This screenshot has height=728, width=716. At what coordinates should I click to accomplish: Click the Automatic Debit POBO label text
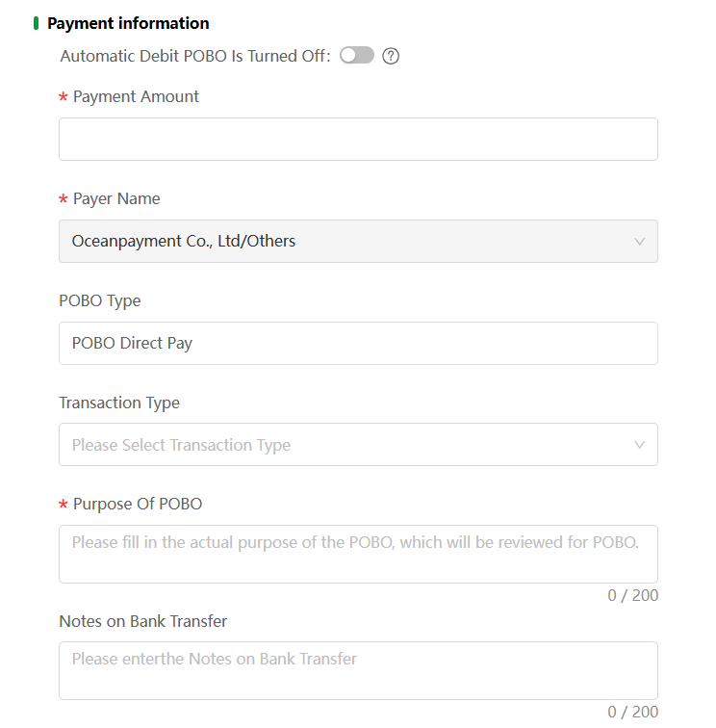(x=195, y=56)
